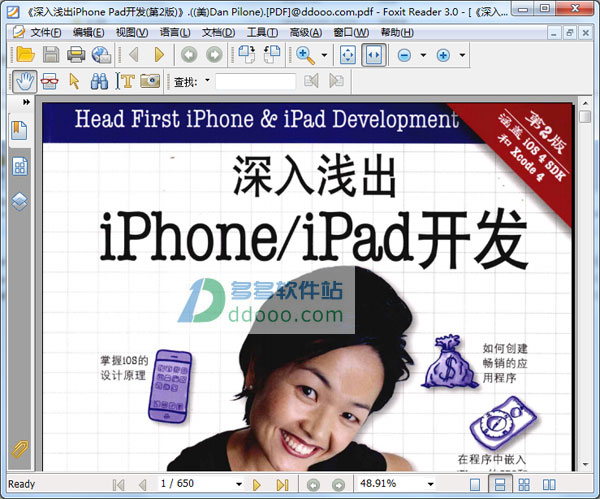Click inside the 查找 search text field

[256, 81]
